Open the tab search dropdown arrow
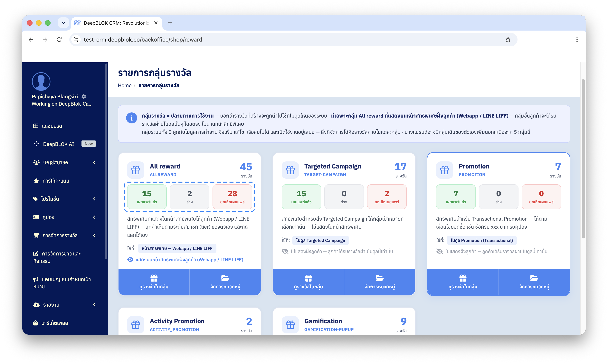Image resolution: width=608 pixels, height=364 pixels. click(63, 23)
